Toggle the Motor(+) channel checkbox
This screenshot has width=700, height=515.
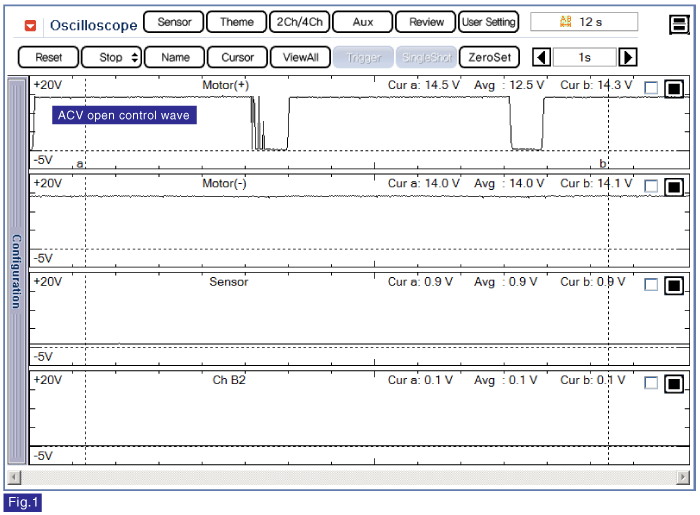(x=651, y=88)
